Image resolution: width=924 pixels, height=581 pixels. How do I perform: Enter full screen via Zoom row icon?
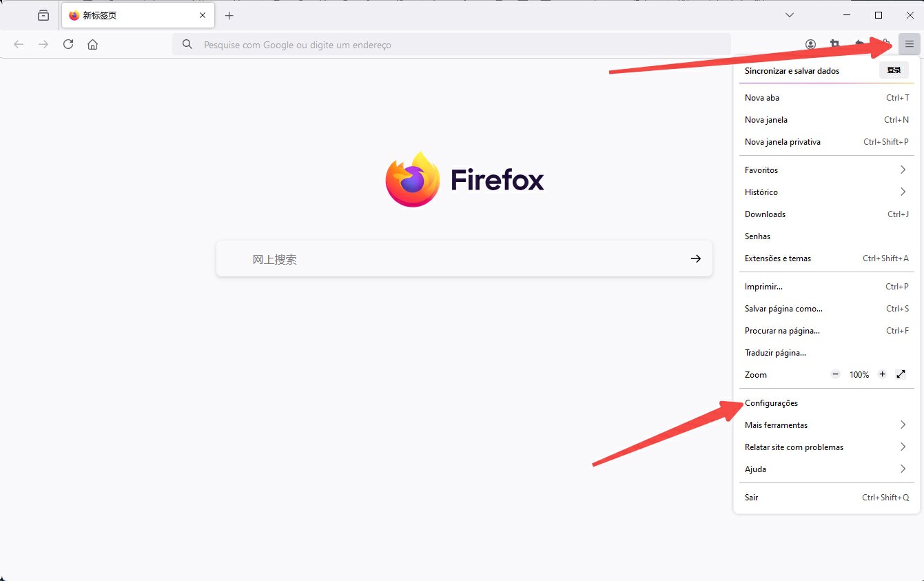pos(901,374)
